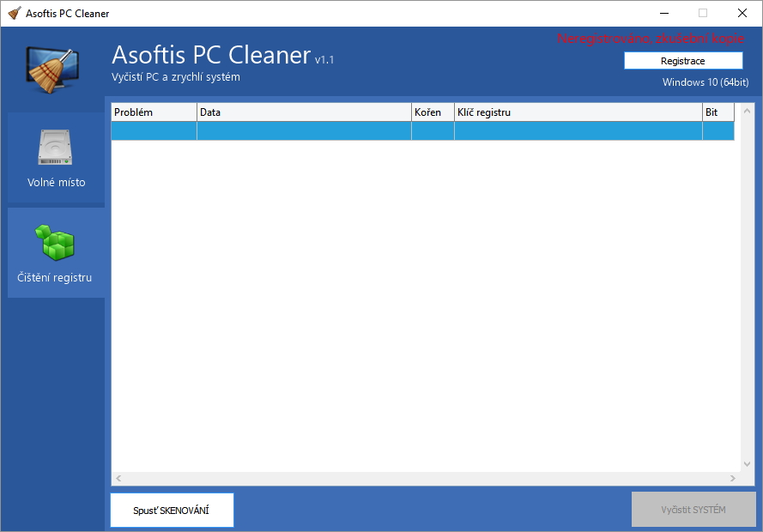Click the Bit column header
This screenshot has height=532, width=763.
click(x=718, y=112)
